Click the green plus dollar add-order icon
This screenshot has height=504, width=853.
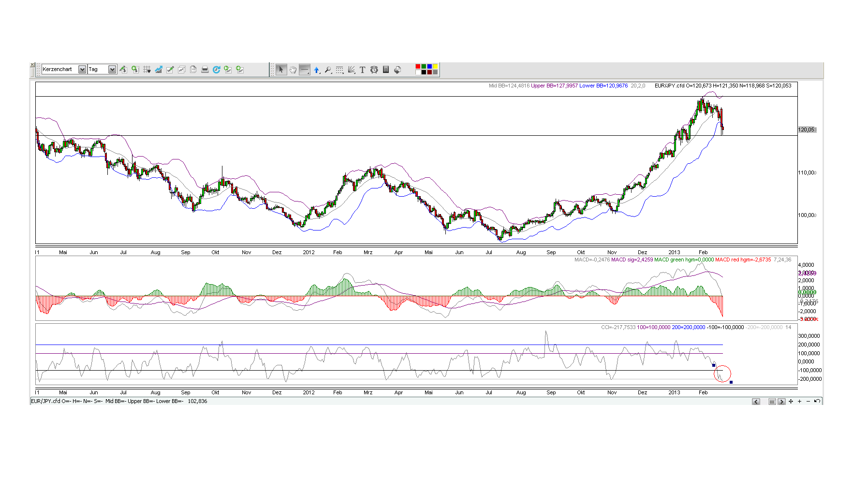pos(135,70)
